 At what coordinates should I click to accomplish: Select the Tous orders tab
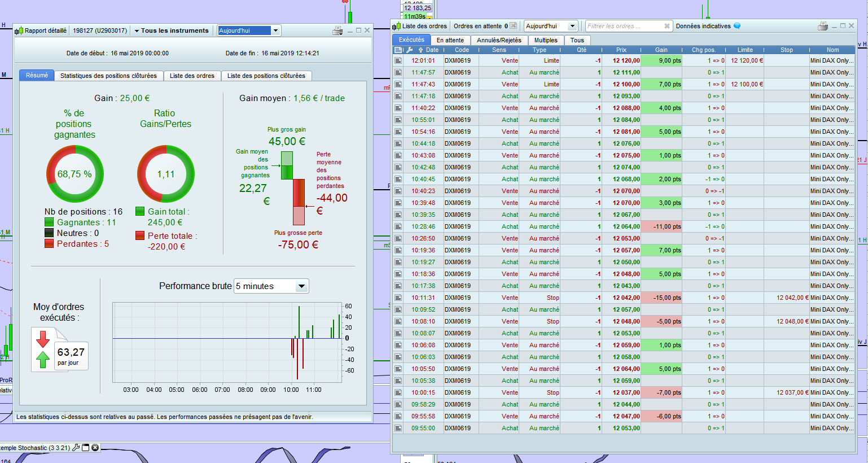[577, 40]
